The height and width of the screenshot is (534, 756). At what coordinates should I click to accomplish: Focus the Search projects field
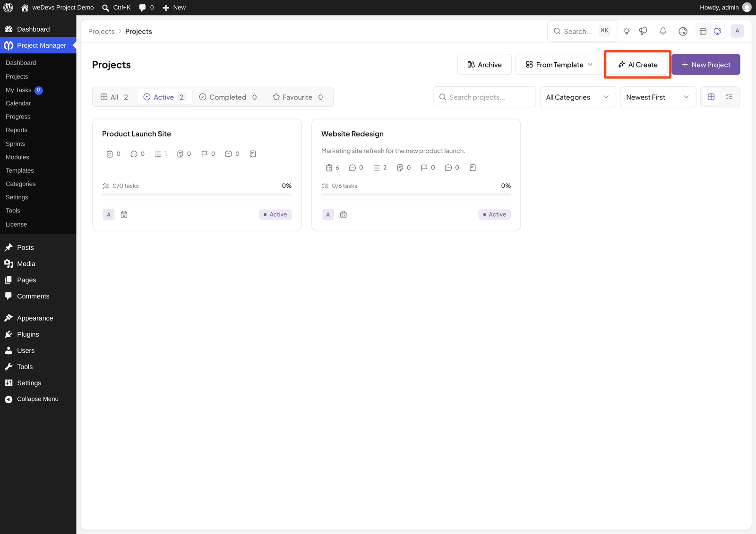click(x=485, y=97)
